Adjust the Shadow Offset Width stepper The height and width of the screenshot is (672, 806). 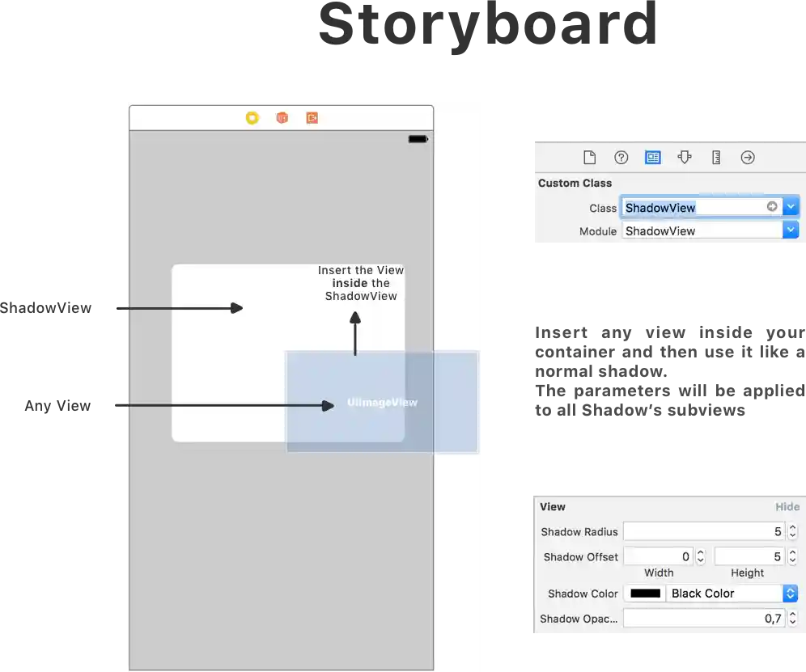pos(701,556)
